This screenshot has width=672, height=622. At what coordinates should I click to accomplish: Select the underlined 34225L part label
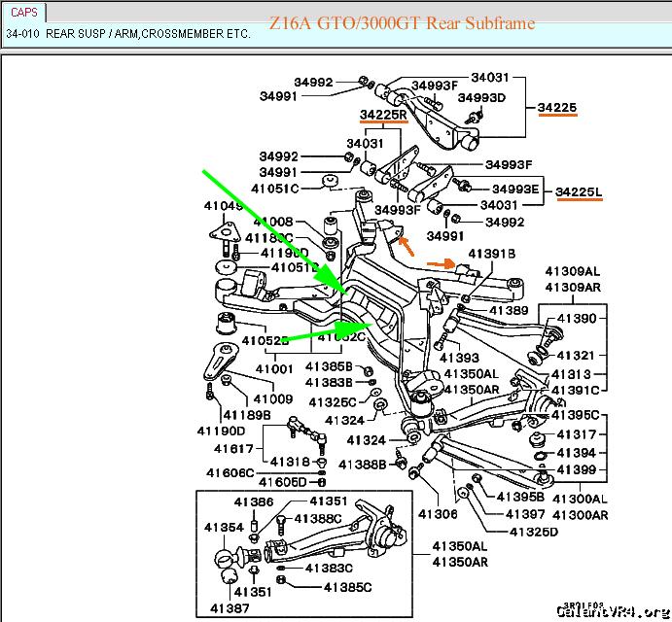click(579, 190)
